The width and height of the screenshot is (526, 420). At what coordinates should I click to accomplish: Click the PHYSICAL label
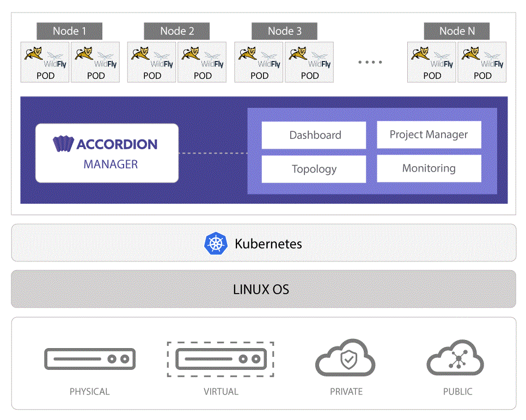coord(89,392)
